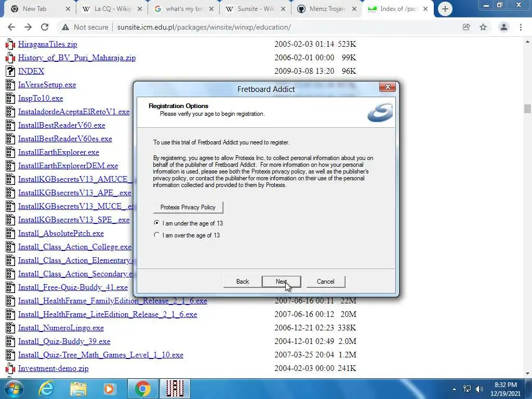Close the Fretboard Addict dialog

pos(388,87)
